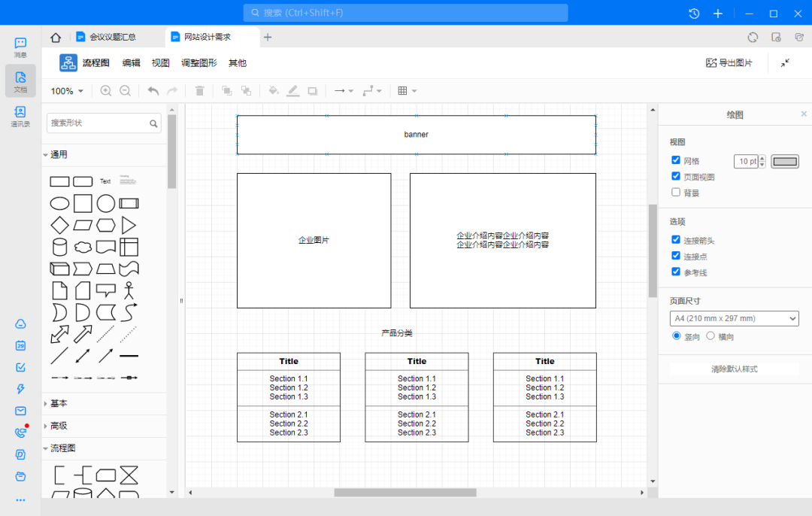Open the 其他 menu

point(238,62)
